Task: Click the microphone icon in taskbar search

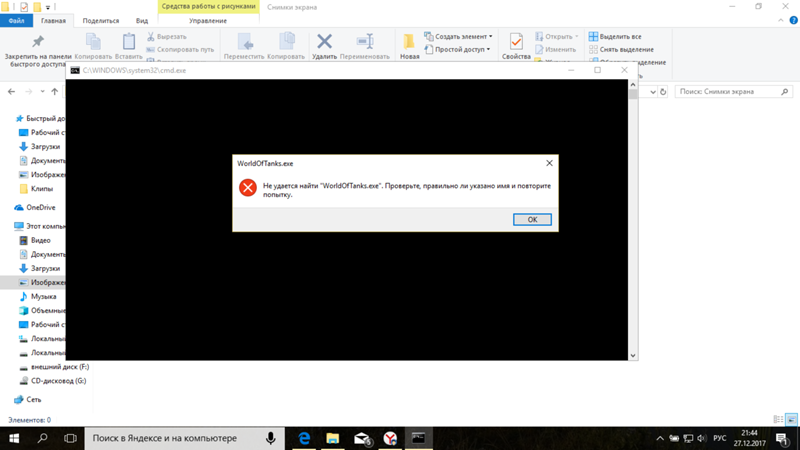Action: click(271, 438)
